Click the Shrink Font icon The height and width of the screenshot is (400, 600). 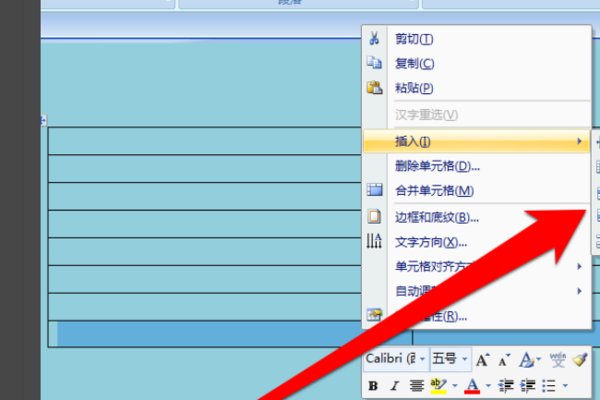[504, 360]
